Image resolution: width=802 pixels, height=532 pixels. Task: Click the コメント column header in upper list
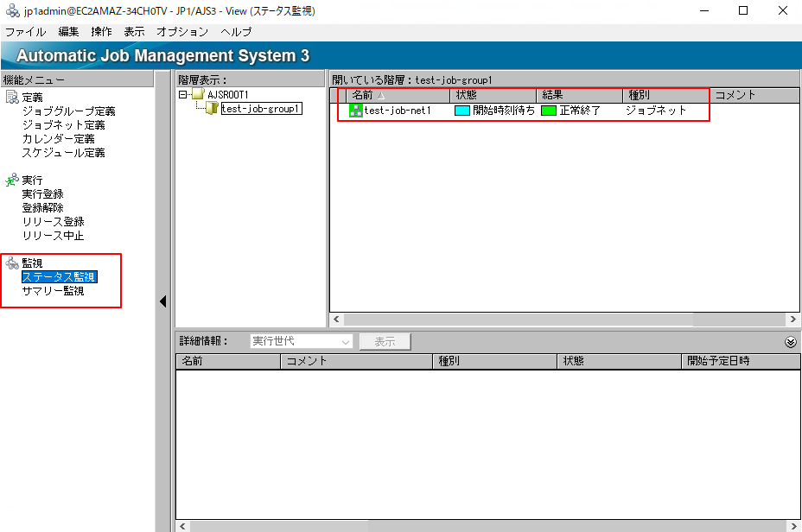point(754,95)
